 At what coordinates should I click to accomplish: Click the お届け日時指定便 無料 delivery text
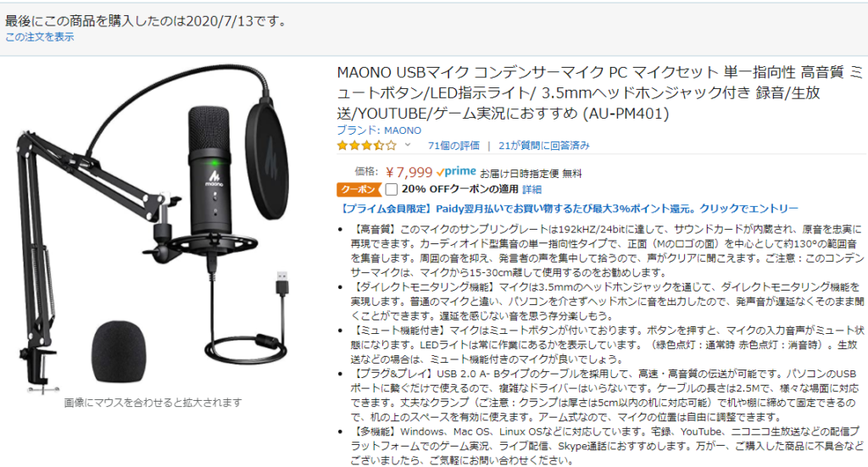[531, 174]
